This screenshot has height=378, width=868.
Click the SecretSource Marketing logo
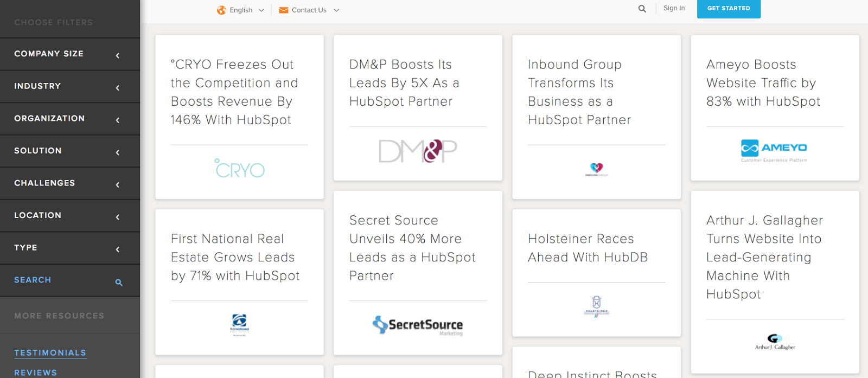(x=418, y=325)
